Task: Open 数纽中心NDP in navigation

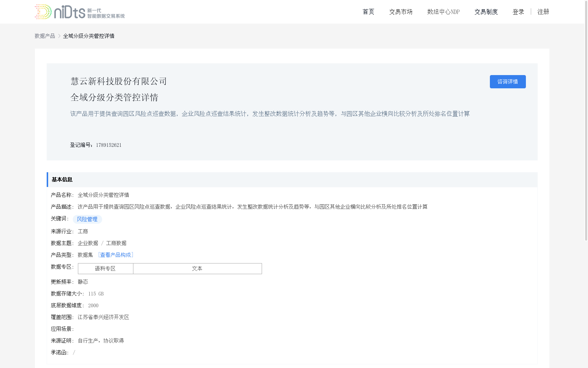Action: tap(443, 12)
